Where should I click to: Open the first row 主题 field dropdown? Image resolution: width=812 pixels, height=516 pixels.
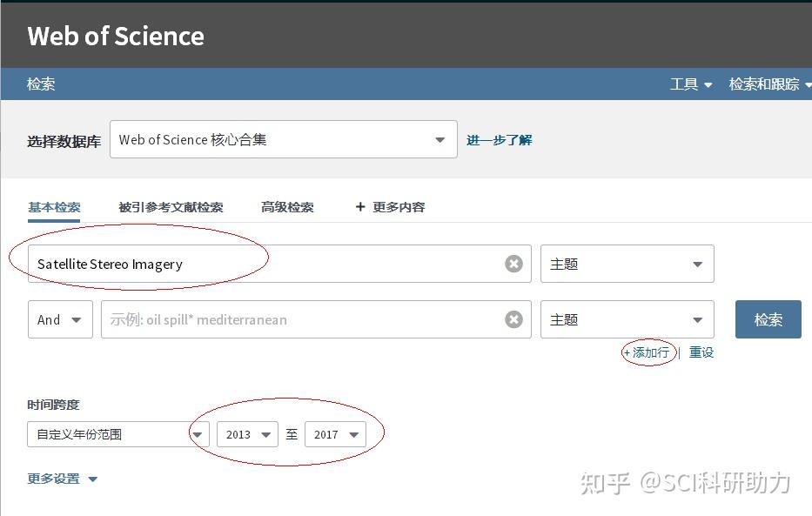click(x=627, y=264)
